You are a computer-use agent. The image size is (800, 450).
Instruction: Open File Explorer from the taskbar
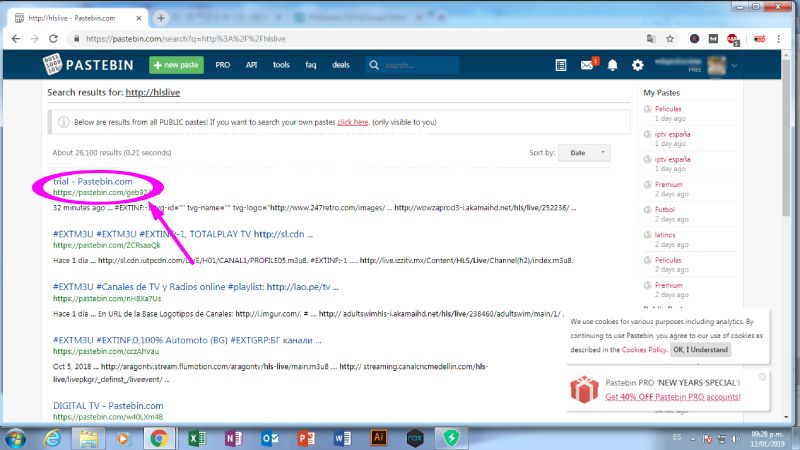(x=88, y=438)
